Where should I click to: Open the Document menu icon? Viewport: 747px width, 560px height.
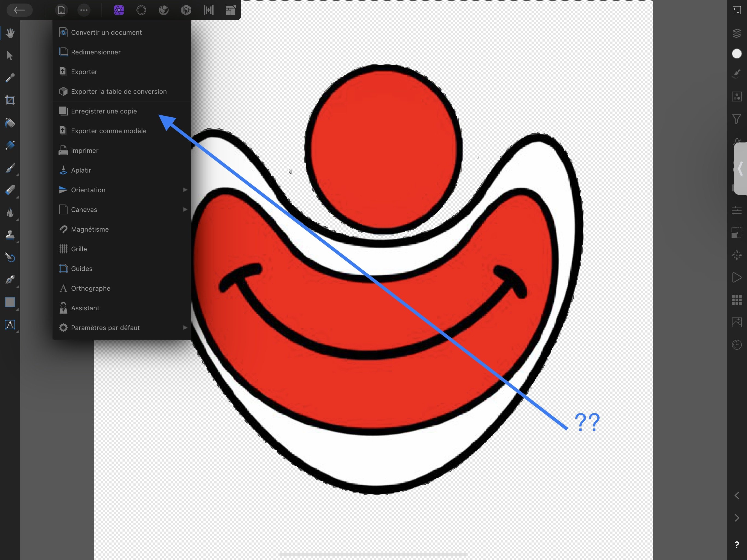click(62, 10)
